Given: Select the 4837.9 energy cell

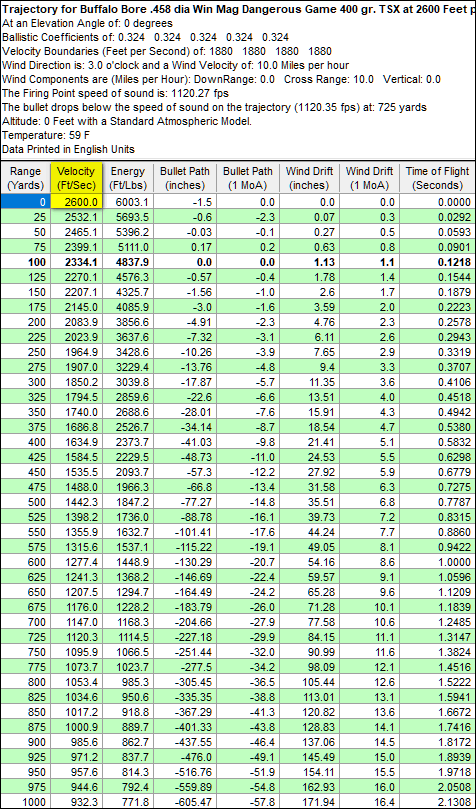Looking at the screenshot, I should point(127,262).
